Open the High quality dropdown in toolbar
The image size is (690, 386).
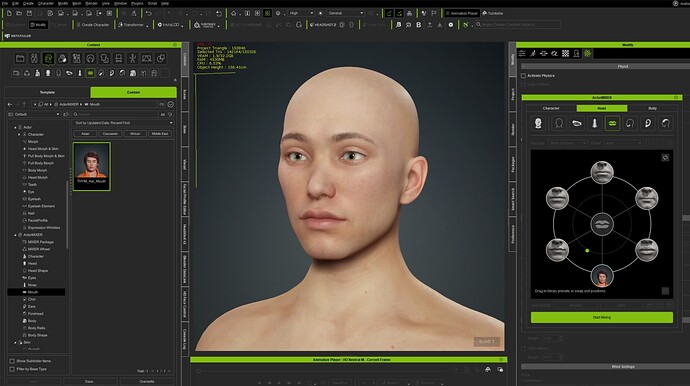click(301, 13)
